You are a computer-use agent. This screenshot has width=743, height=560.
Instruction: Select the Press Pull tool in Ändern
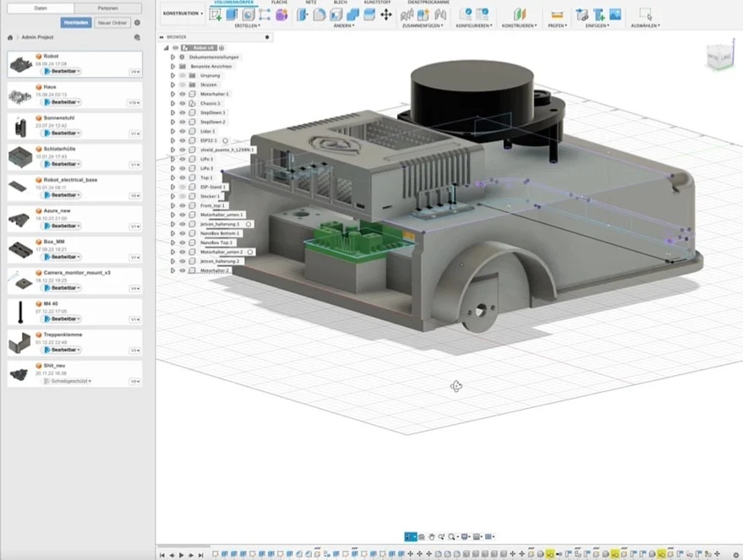coord(303,14)
